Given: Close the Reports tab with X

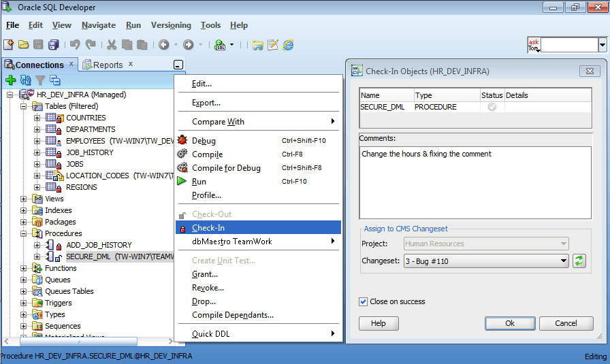Looking at the screenshot, I should [x=131, y=64].
